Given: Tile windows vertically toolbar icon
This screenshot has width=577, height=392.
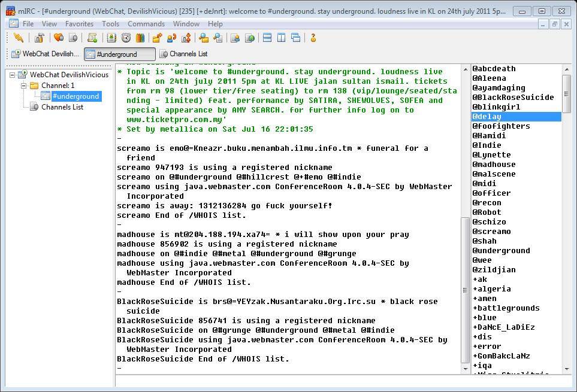Looking at the screenshot, I should [x=281, y=38].
